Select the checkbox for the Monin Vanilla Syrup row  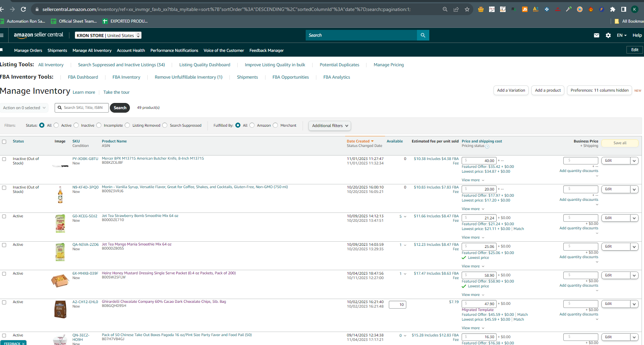pyautogui.click(x=4, y=188)
